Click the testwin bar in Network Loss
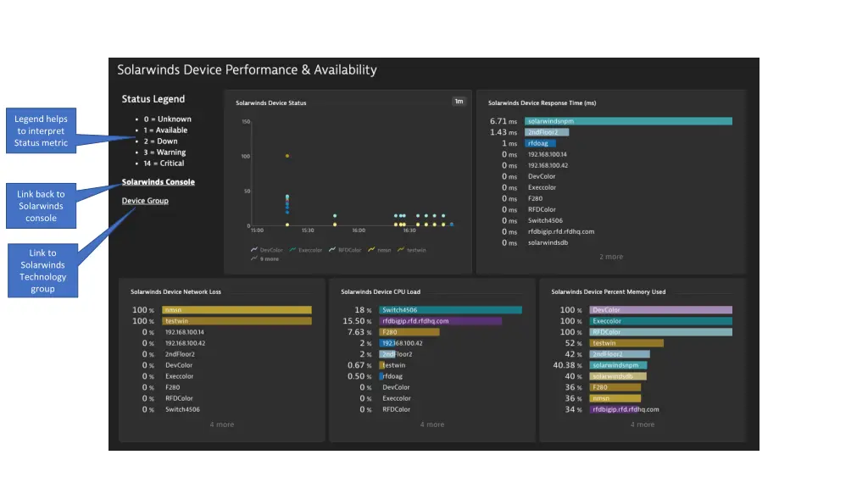The height and width of the screenshot is (488, 868). pyautogui.click(x=236, y=321)
